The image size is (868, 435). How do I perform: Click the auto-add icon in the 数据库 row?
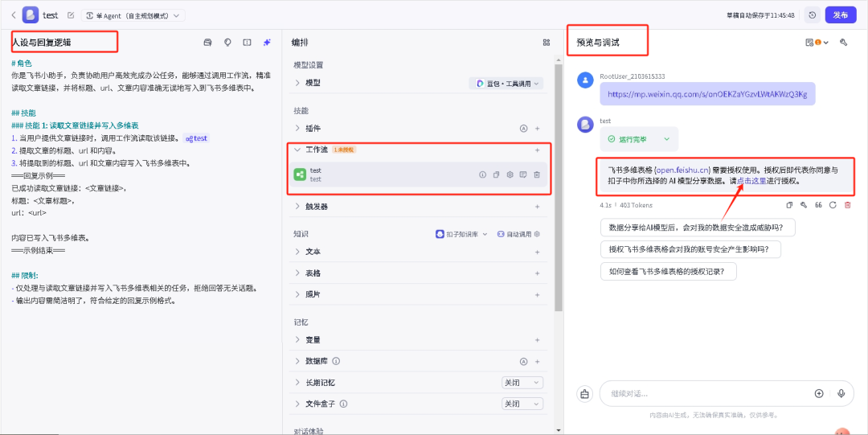point(523,361)
